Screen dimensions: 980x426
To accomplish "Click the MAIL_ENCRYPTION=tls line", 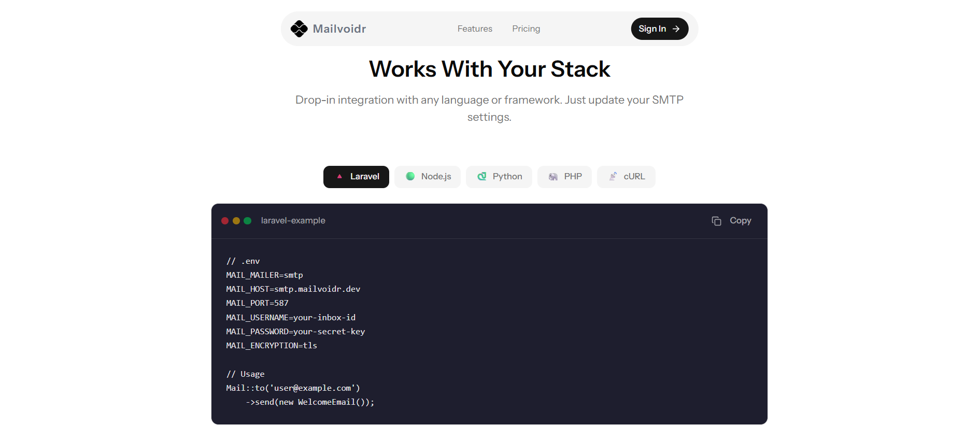I will pyautogui.click(x=272, y=346).
